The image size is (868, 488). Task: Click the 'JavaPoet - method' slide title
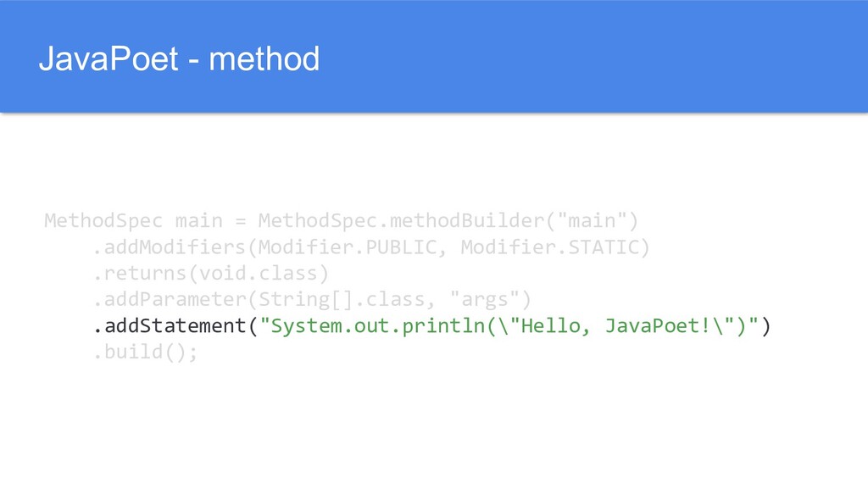[x=179, y=59]
